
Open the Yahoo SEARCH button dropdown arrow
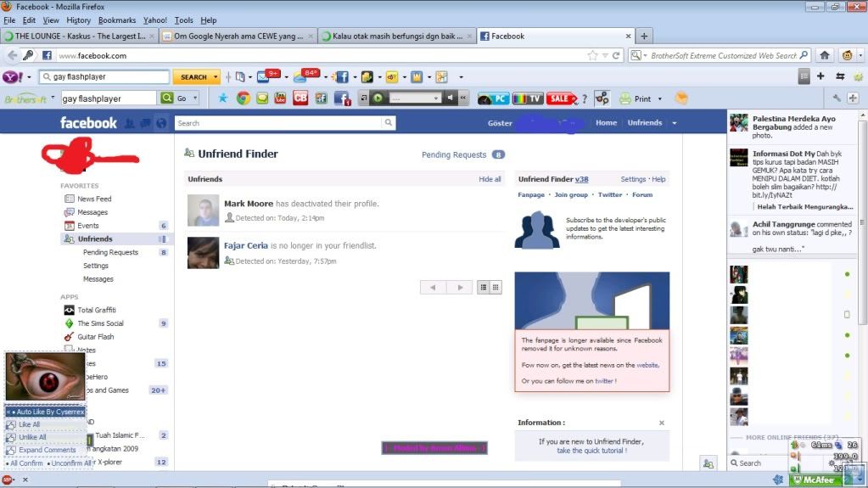(216, 77)
